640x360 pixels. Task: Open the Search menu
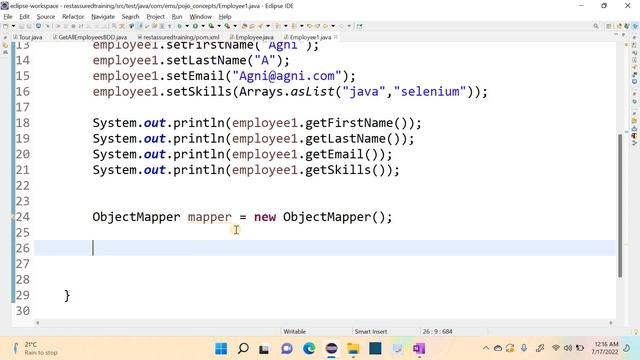131,17
